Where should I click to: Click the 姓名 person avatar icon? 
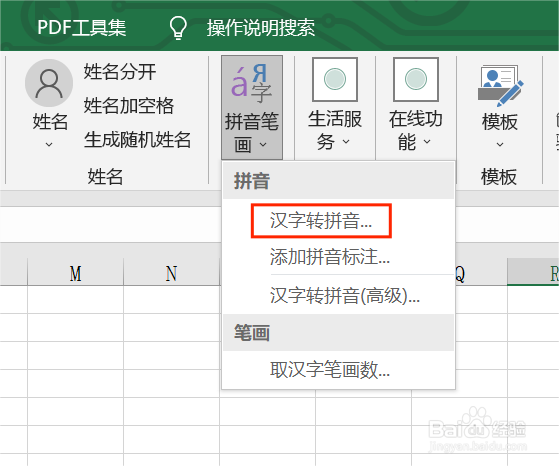tap(49, 83)
